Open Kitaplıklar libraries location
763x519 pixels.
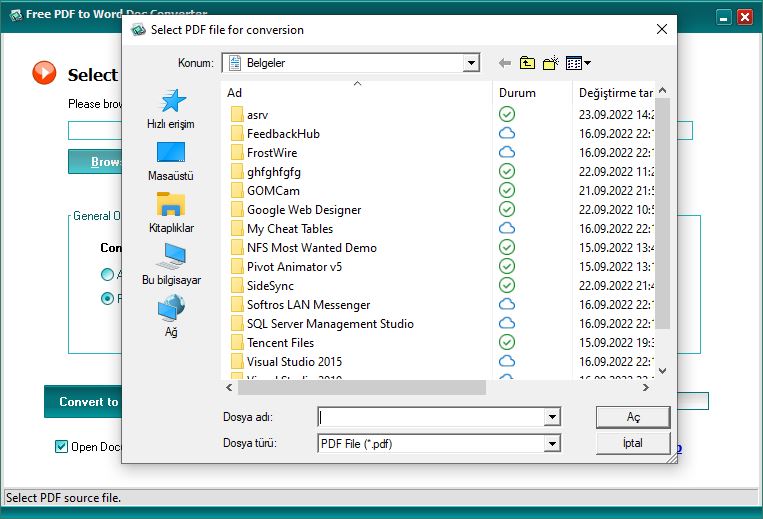pyautogui.click(x=171, y=213)
